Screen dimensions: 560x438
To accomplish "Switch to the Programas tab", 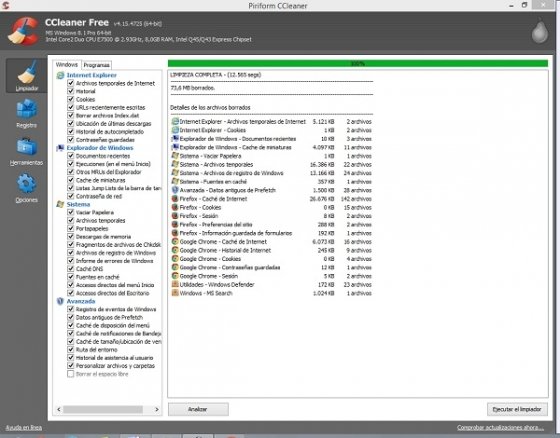I will coord(96,65).
